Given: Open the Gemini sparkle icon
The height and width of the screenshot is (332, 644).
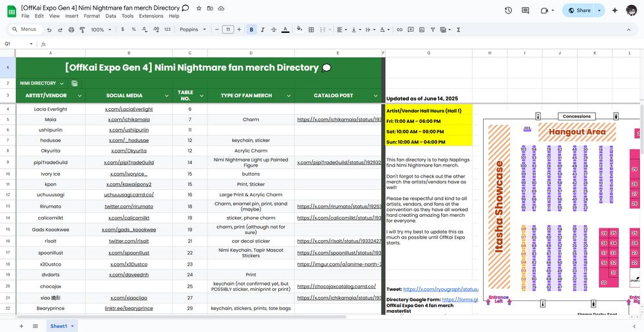Looking at the screenshot, I should (615, 10).
